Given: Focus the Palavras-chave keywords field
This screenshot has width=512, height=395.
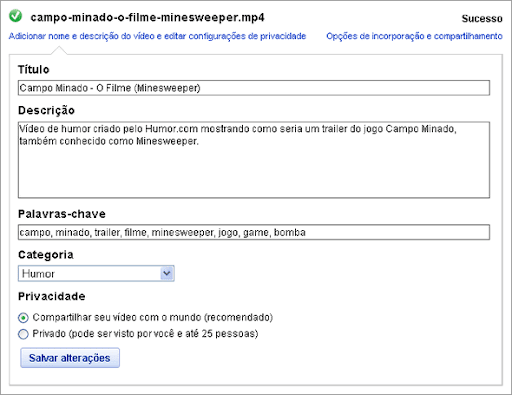Looking at the screenshot, I should 254,232.
